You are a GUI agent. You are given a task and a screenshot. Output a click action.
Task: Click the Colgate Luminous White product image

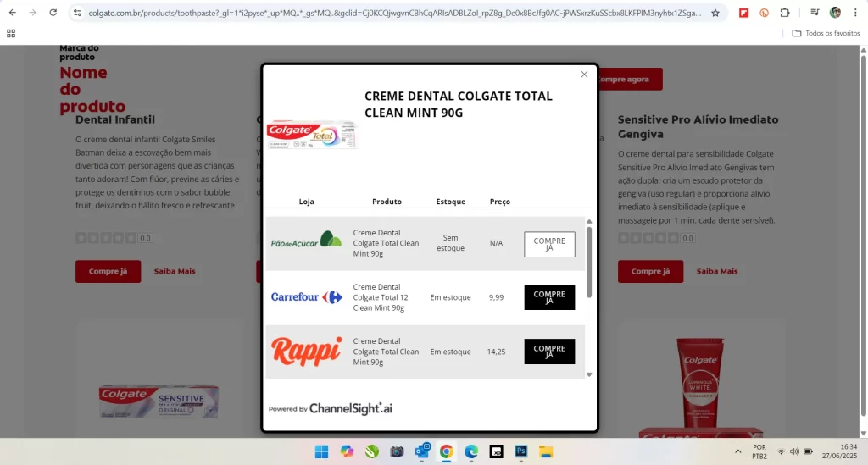pos(700,387)
